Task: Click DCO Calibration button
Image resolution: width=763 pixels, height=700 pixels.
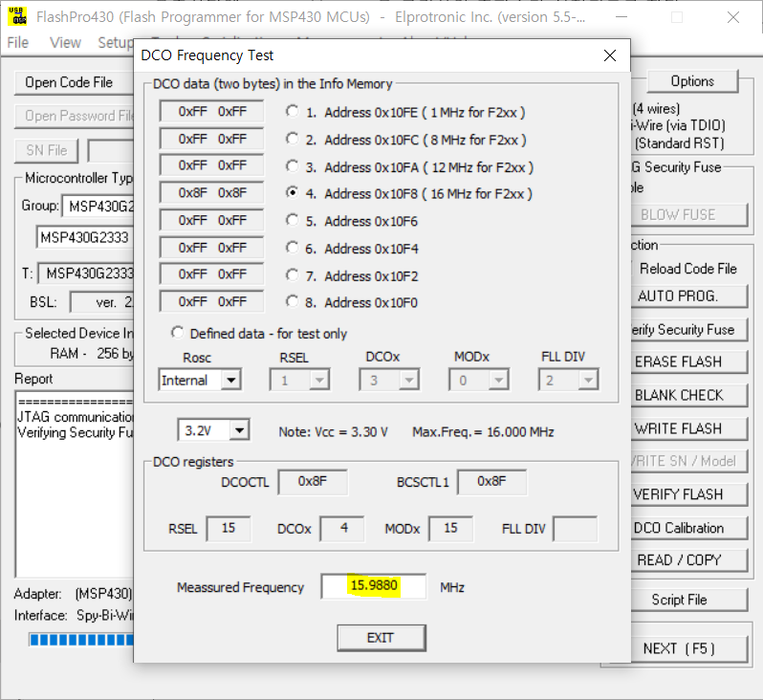Action: (x=688, y=528)
